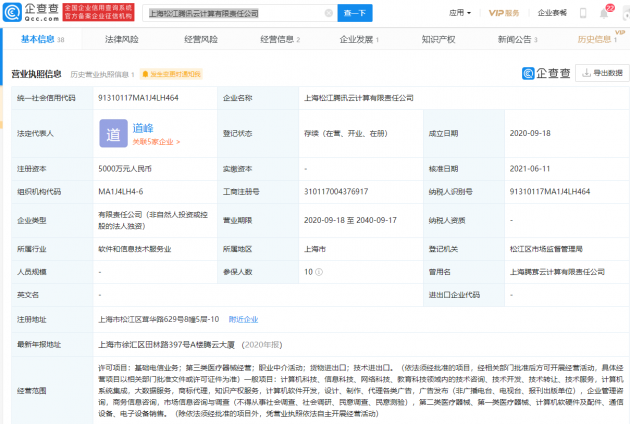Open 企业套餐 link
Viewport: 630px width, 424px height.
(x=552, y=13)
